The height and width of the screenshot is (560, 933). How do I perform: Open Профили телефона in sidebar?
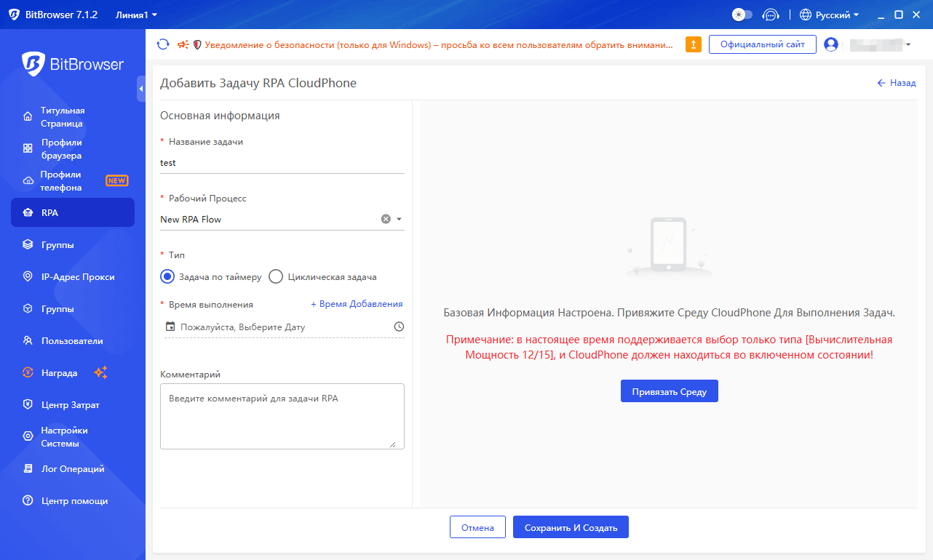click(73, 181)
